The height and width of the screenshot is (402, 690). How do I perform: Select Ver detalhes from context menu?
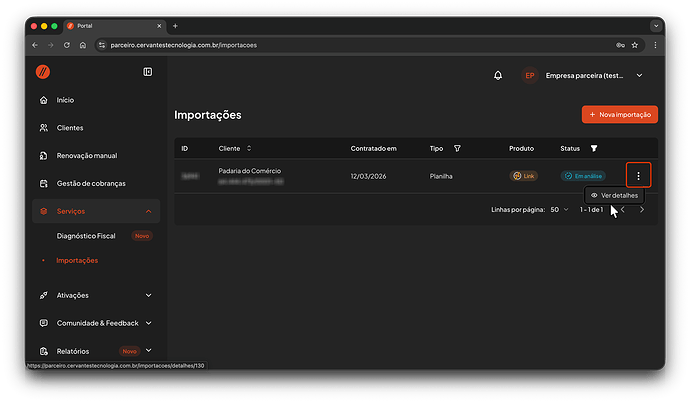[x=613, y=195]
